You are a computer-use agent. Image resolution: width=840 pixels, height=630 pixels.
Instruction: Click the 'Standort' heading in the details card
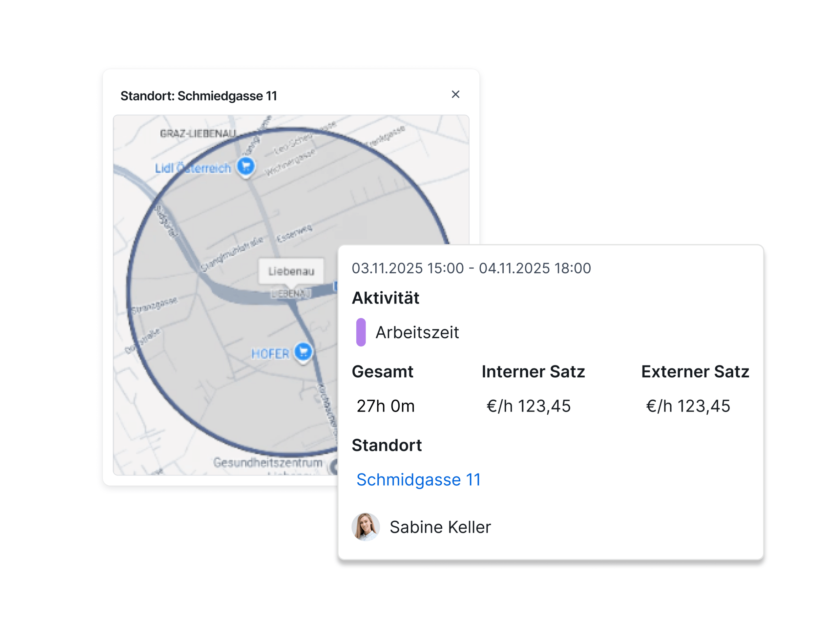[x=387, y=445]
